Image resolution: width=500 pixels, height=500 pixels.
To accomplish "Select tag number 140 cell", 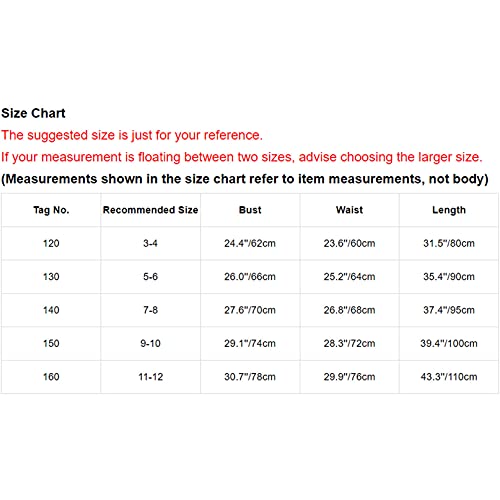I will 51,310.
